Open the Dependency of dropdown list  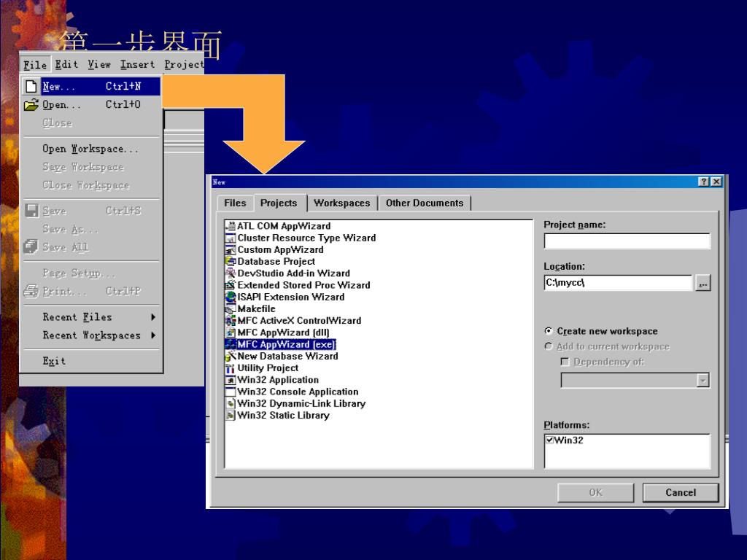(x=703, y=380)
